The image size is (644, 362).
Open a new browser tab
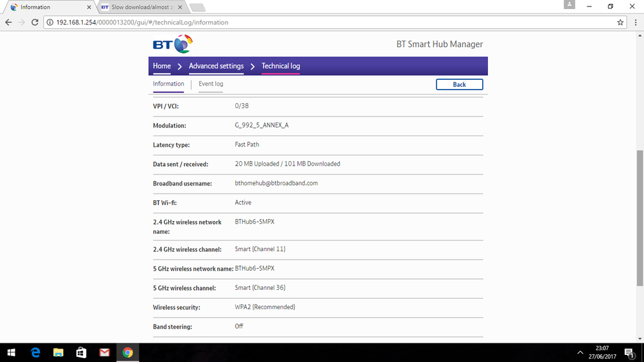pyautogui.click(x=197, y=7)
